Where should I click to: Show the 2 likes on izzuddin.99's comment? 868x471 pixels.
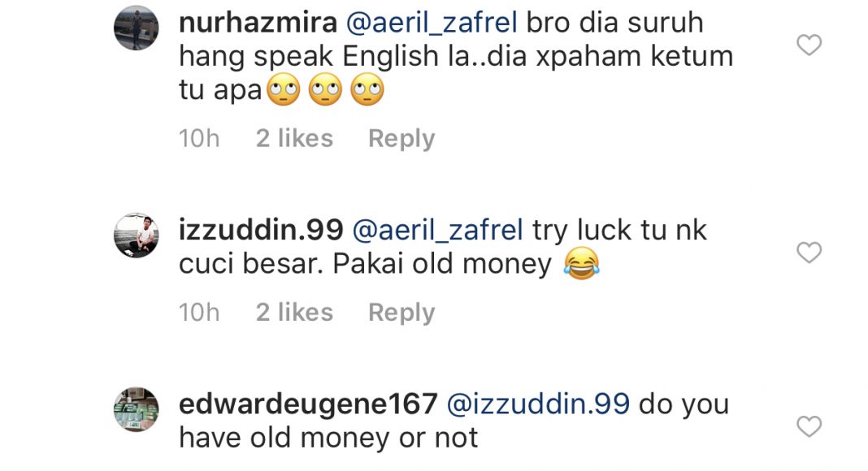(294, 313)
